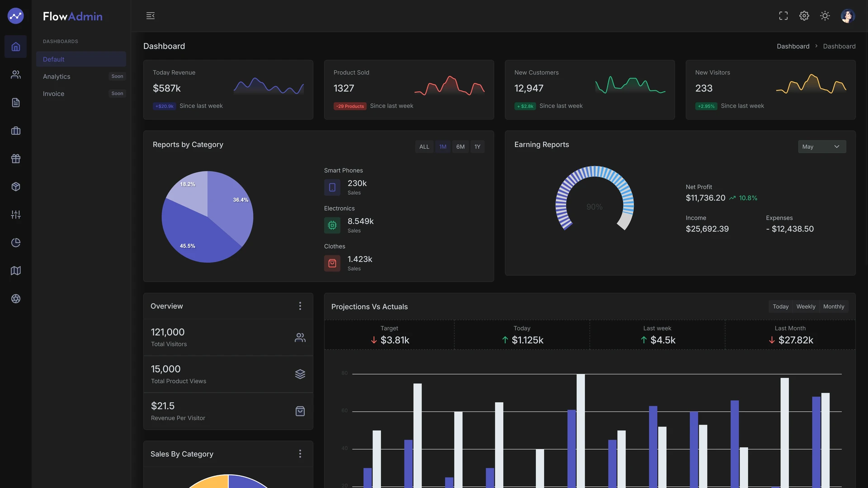Click the Clothes shopping bag icon
Viewport: 868px width, 488px height.
pyautogui.click(x=332, y=263)
